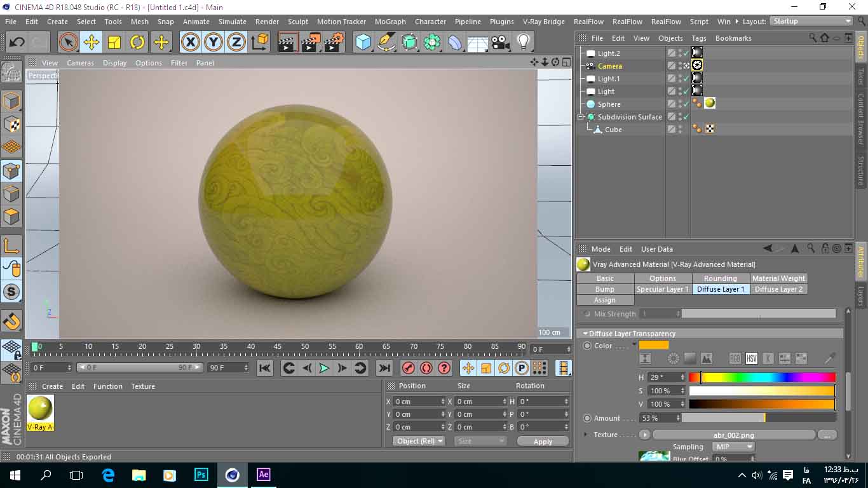
Task: Enable Workplane mode checkered icon
Action: [x=11, y=147]
